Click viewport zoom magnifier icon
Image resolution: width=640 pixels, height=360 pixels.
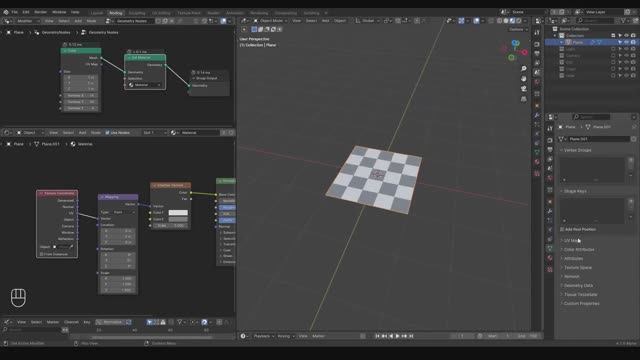click(x=524, y=69)
